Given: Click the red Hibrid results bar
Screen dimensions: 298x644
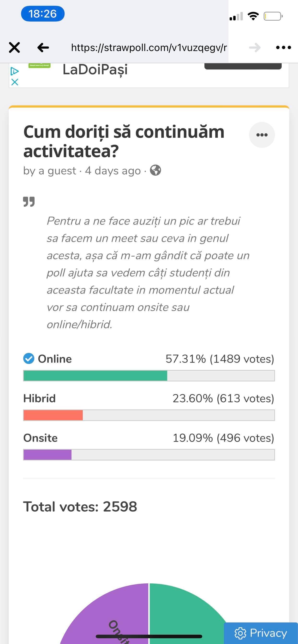Looking at the screenshot, I should click(53, 415).
